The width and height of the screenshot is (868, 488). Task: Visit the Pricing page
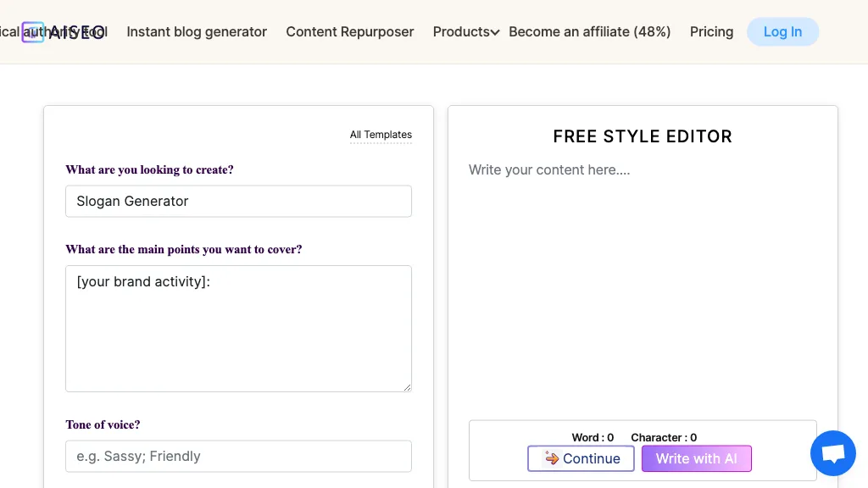coord(711,31)
